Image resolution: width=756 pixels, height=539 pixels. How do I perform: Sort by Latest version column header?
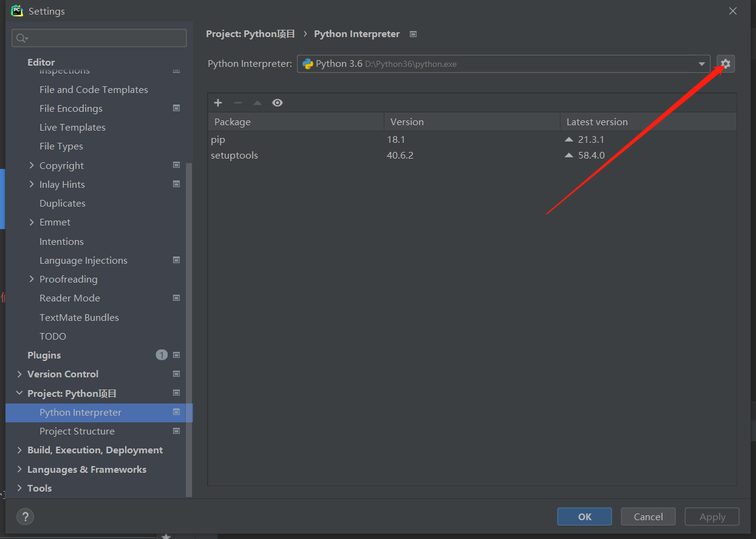pyautogui.click(x=649, y=122)
